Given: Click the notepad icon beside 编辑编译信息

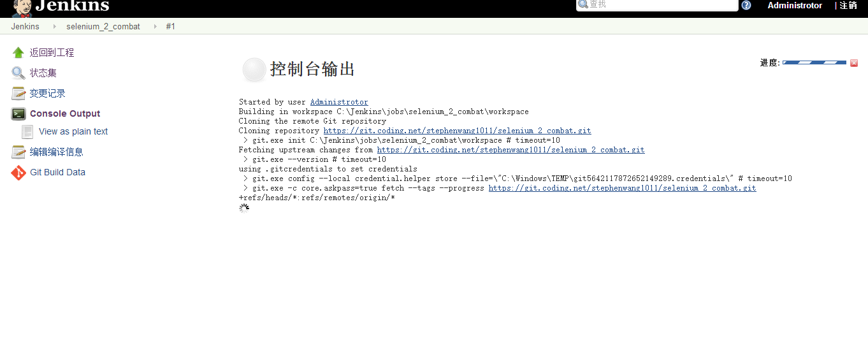Looking at the screenshot, I should click(18, 152).
